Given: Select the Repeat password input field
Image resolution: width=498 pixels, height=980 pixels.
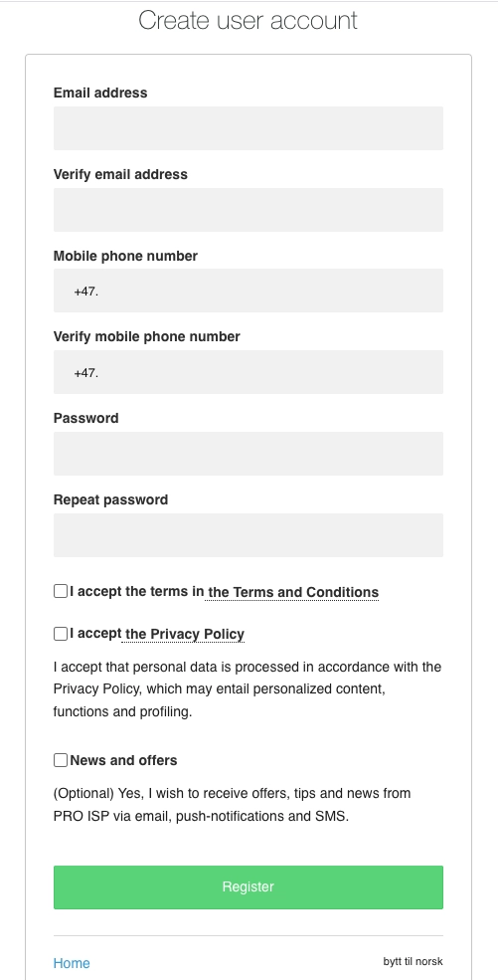Looking at the screenshot, I should click(x=249, y=535).
